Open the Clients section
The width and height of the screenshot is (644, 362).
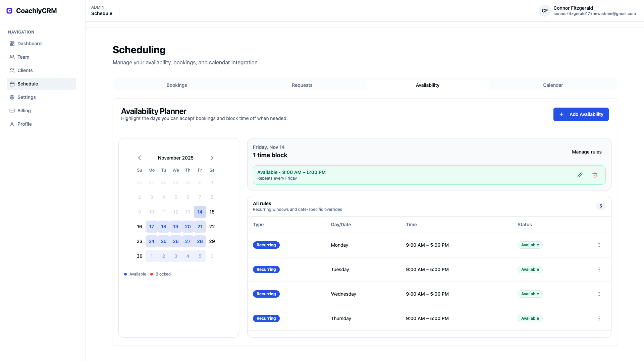point(25,70)
